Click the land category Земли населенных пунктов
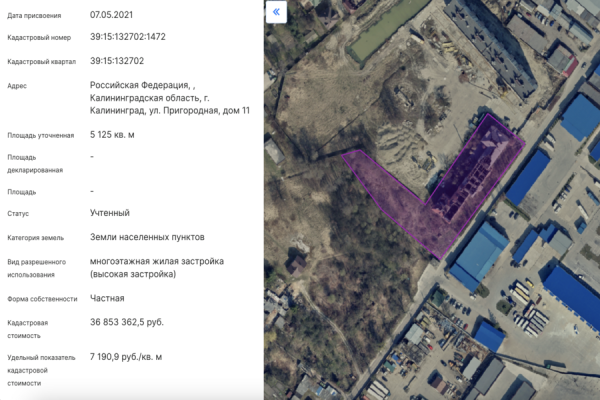Screen dimensions: 600x400 point(147,237)
